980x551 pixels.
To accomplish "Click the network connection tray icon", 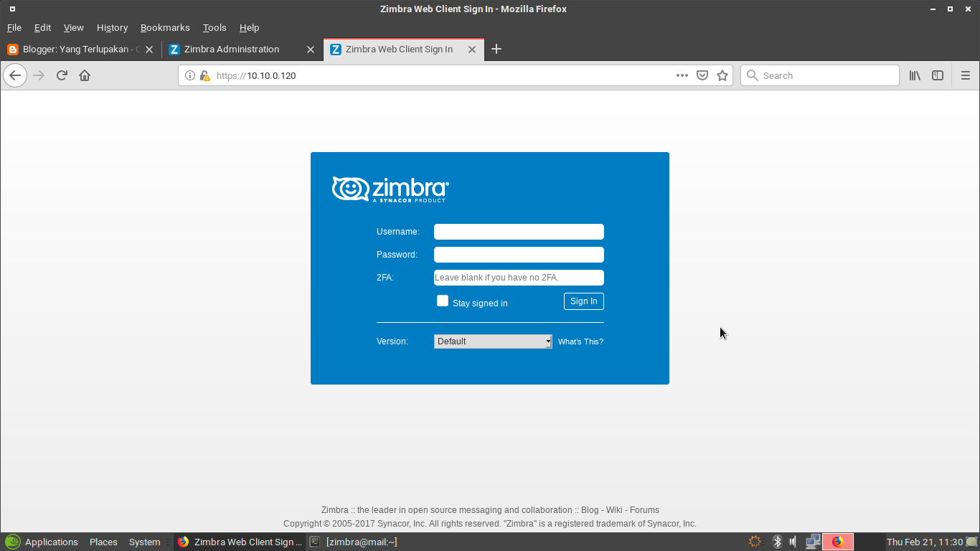I will pyautogui.click(x=813, y=542).
